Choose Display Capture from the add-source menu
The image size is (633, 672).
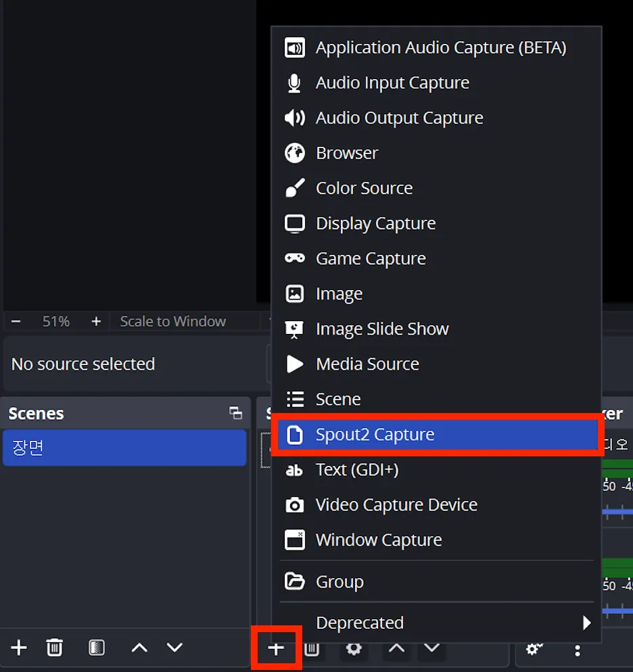(x=375, y=223)
